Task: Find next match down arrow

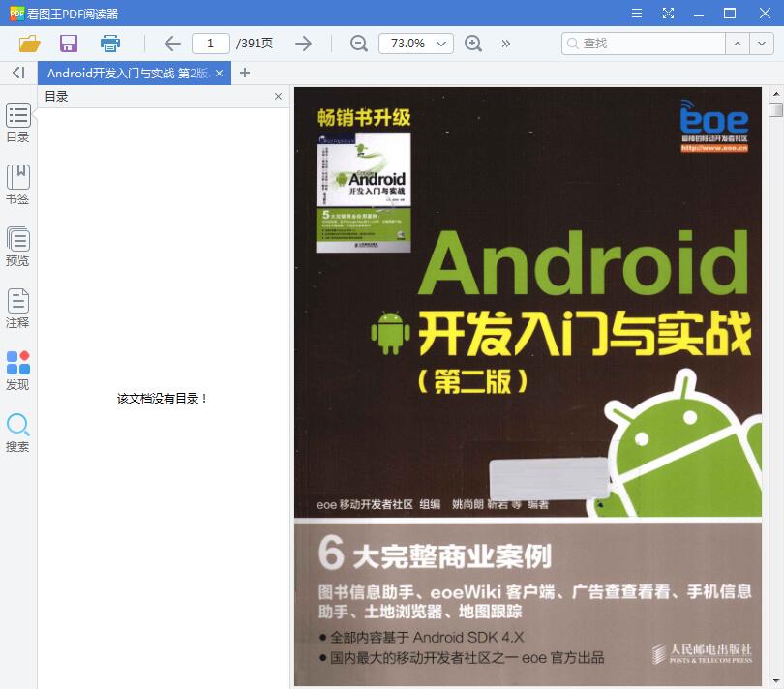Action: (x=762, y=44)
